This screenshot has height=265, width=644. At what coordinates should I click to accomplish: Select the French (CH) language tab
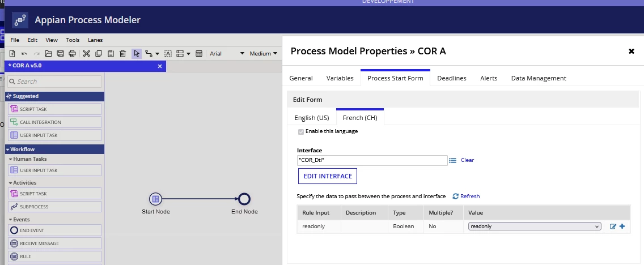tap(360, 118)
